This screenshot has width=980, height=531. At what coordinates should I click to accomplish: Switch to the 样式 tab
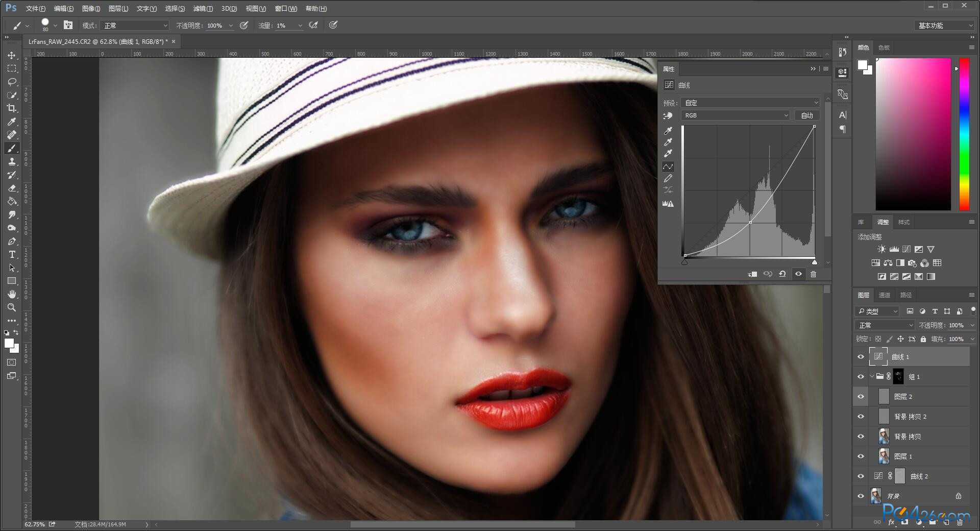[x=904, y=222]
